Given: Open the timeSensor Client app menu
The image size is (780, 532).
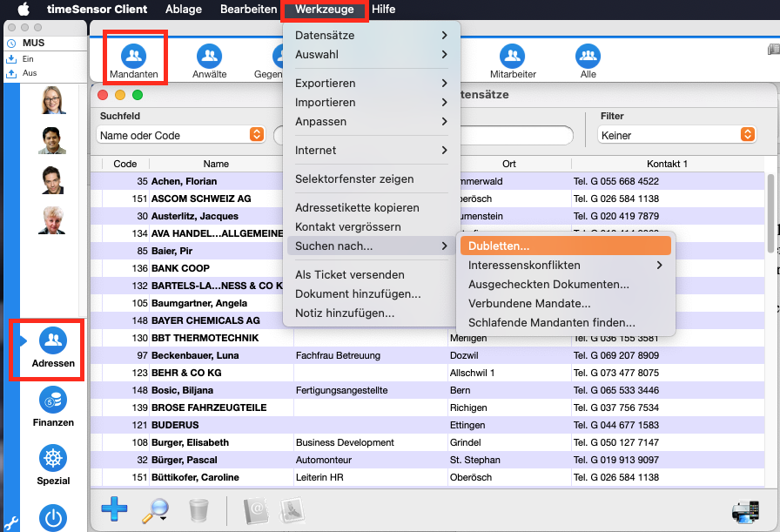Looking at the screenshot, I should (x=97, y=9).
